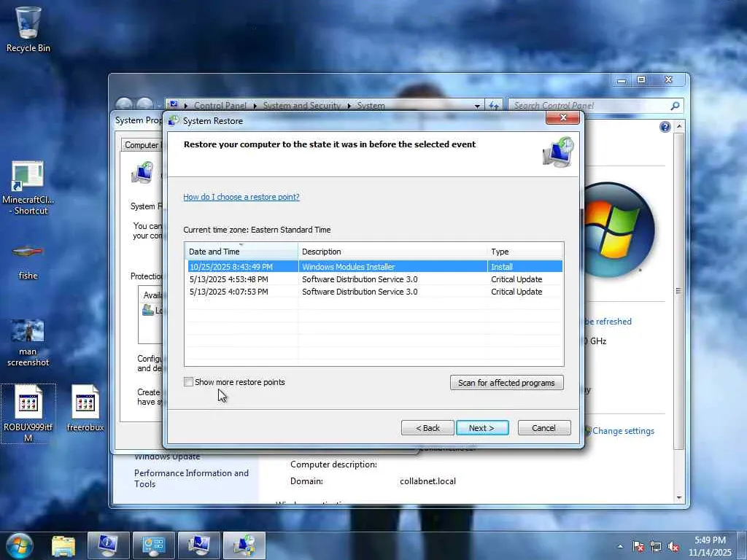Select the man screenshot desktop icon

28,343
